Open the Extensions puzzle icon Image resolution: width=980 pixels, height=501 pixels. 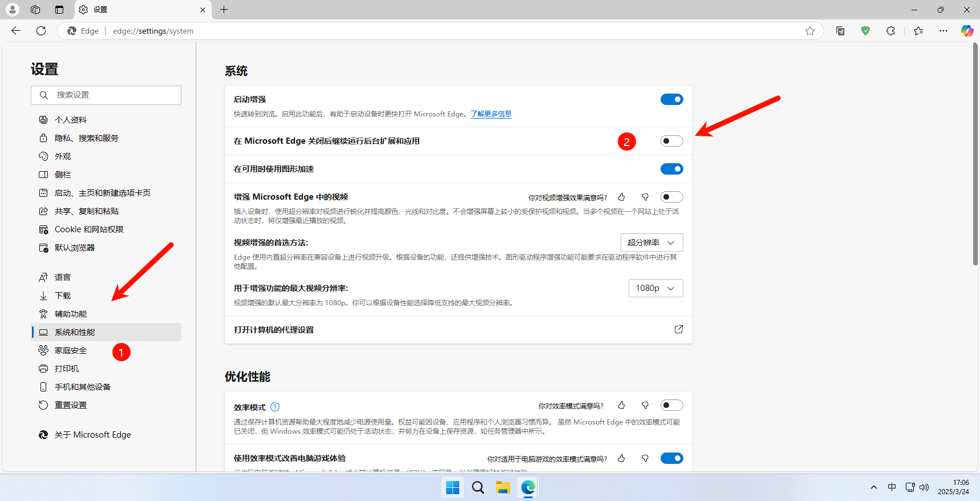(890, 31)
